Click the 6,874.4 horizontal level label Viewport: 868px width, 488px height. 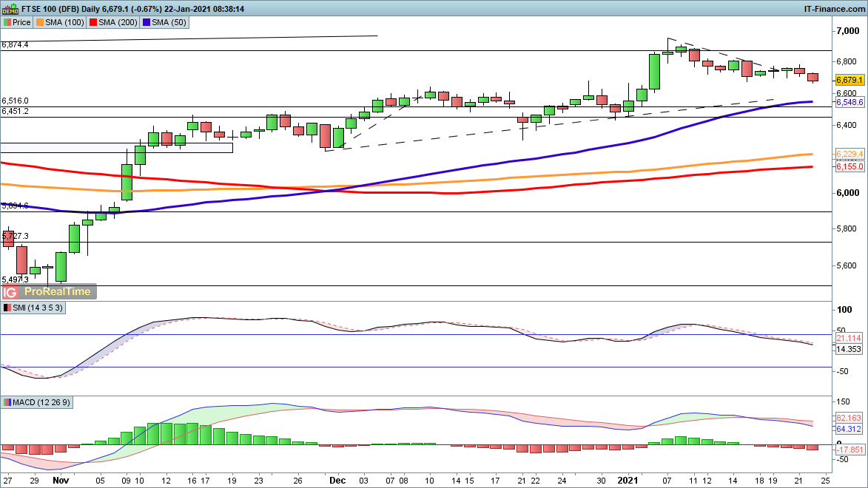click(x=16, y=45)
